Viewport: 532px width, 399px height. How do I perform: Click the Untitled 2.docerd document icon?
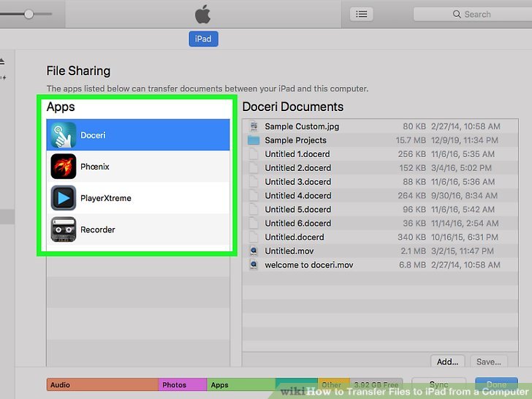[254, 168]
